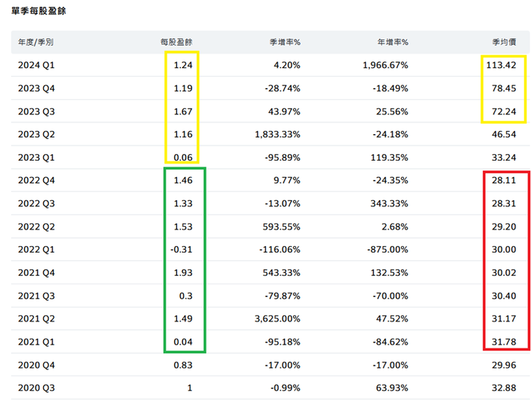Select the 31.78 quarterly average price
The image size is (532, 402).
click(x=504, y=342)
